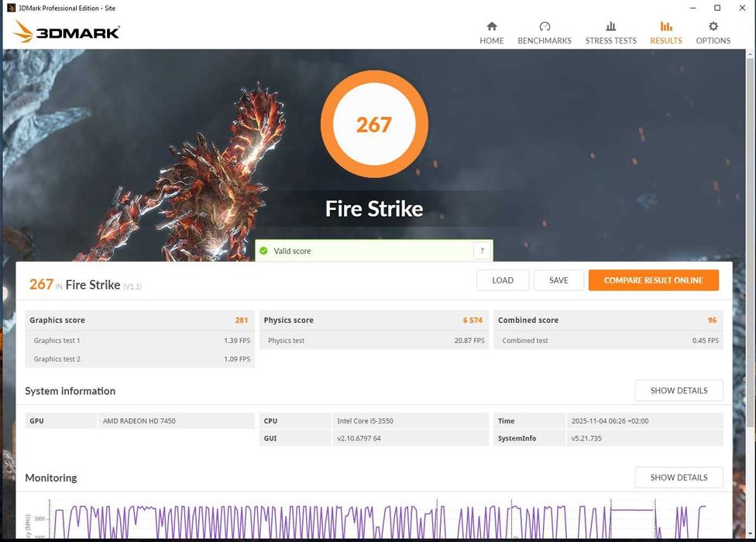The width and height of the screenshot is (756, 542).
Task: Click the 3DMark logo
Action: pyautogui.click(x=67, y=32)
